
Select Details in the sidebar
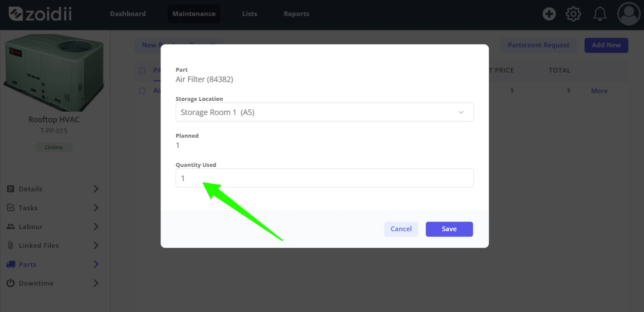click(30, 189)
